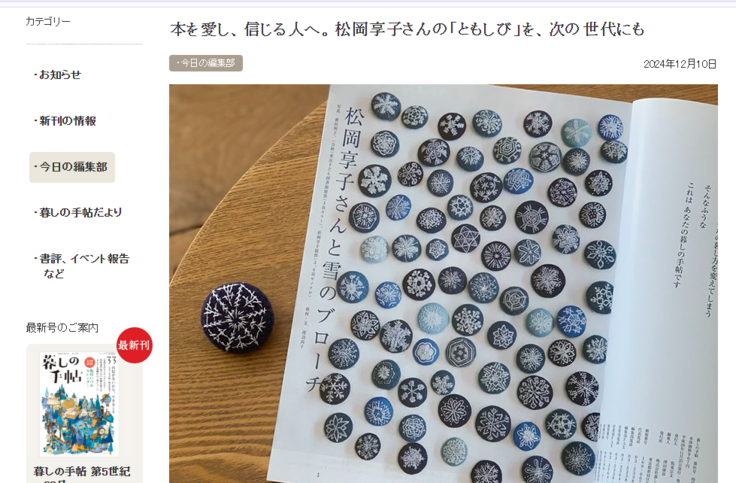
Task: Open 書評、イベント報告など category
Action: click(x=81, y=266)
